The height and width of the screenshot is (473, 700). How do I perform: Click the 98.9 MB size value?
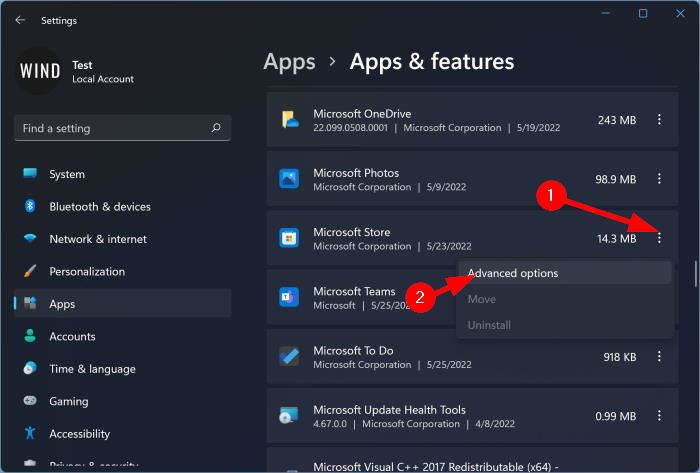tap(616, 179)
